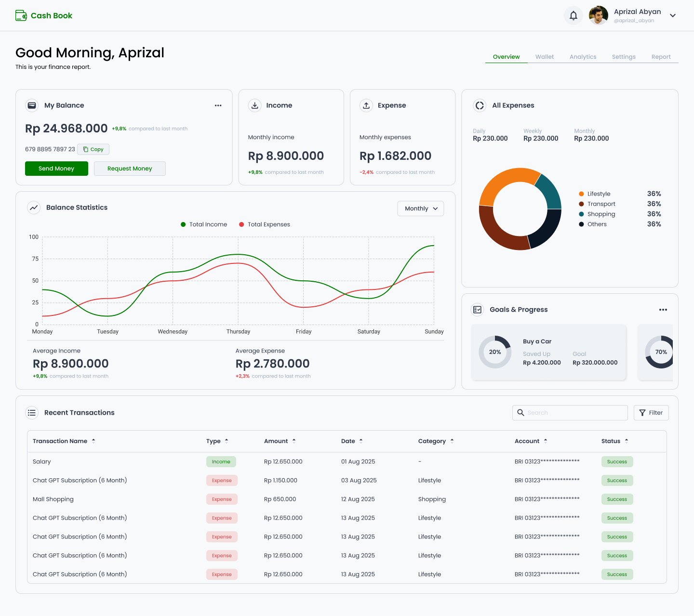The image size is (694, 616).
Task: Click the Recent Transactions list icon
Action: point(32,413)
